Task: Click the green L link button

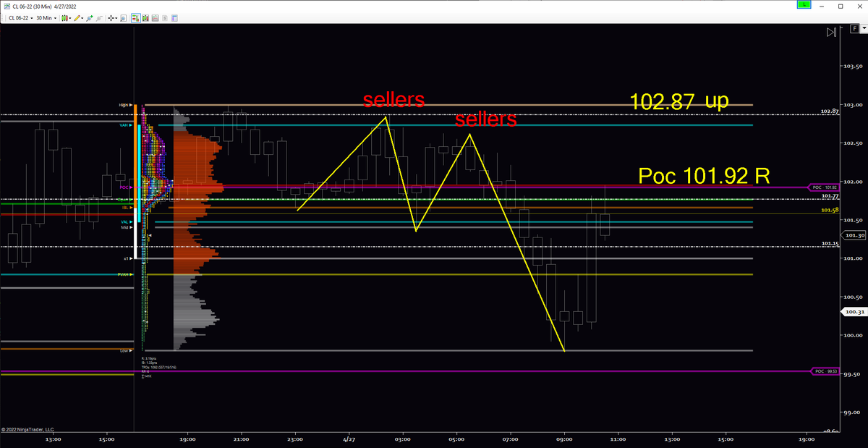Action: [804, 4]
